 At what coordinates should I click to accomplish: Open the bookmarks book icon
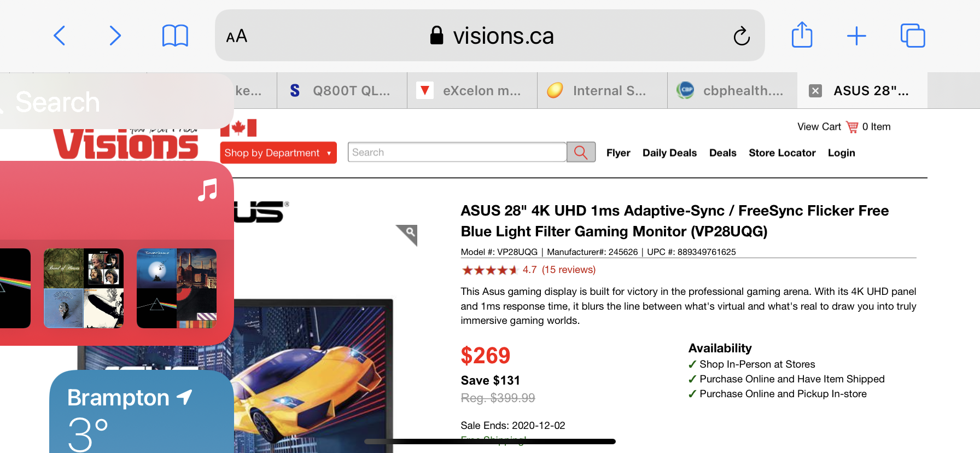click(175, 36)
